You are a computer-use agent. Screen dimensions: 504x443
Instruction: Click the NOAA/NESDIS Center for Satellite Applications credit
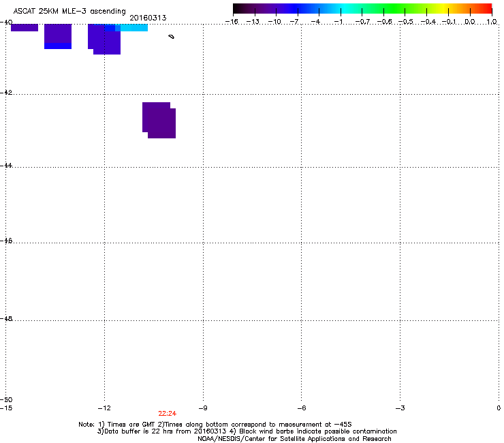tap(294, 439)
